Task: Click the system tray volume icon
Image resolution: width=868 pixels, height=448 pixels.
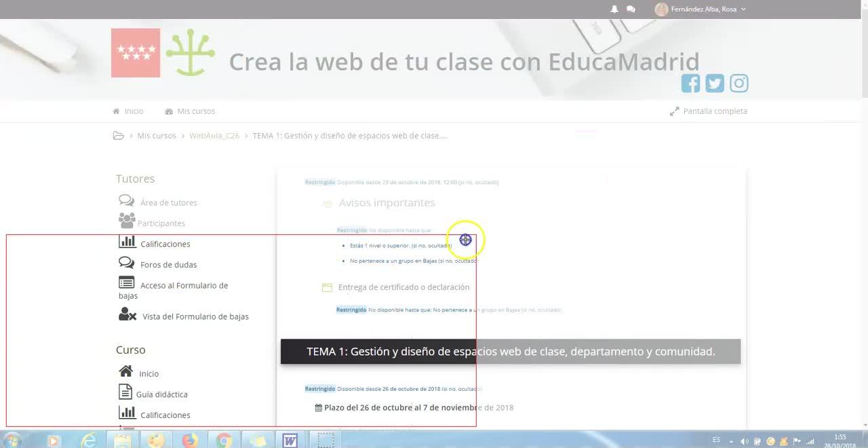Action: [745, 441]
